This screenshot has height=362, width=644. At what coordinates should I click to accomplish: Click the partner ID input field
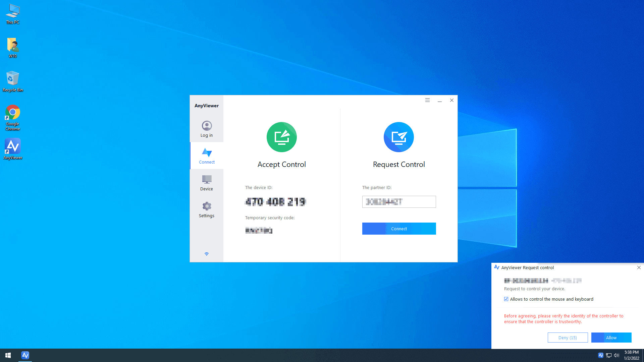(x=399, y=202)
